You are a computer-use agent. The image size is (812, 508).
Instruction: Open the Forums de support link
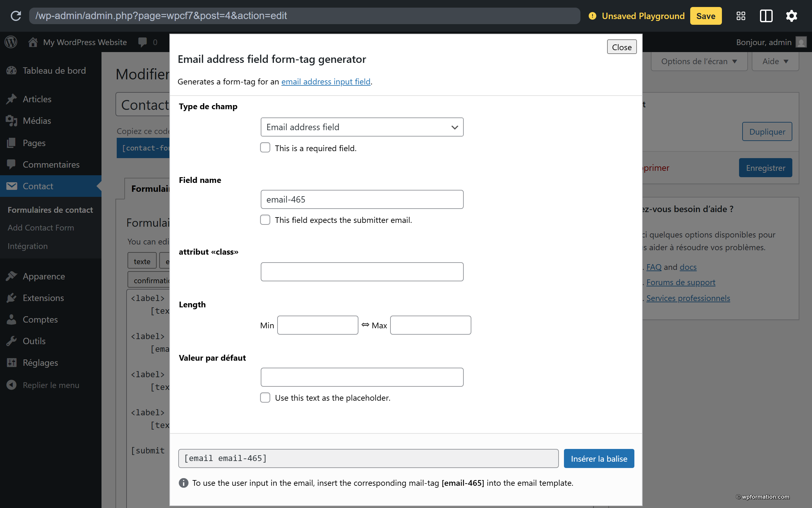(681, 282)
